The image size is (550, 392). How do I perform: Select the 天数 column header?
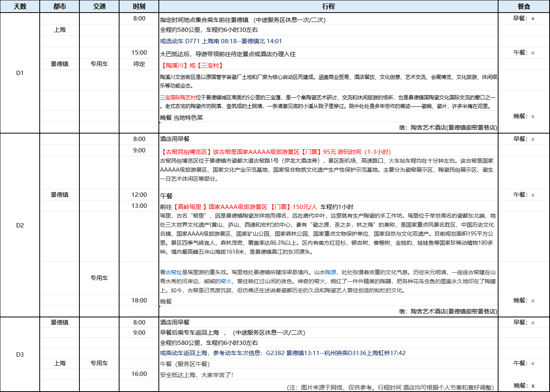click(20, 6)
